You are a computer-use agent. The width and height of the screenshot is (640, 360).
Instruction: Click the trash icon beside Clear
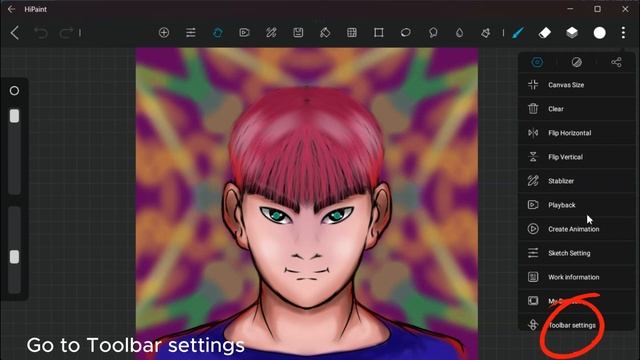[x=533, y=109]
